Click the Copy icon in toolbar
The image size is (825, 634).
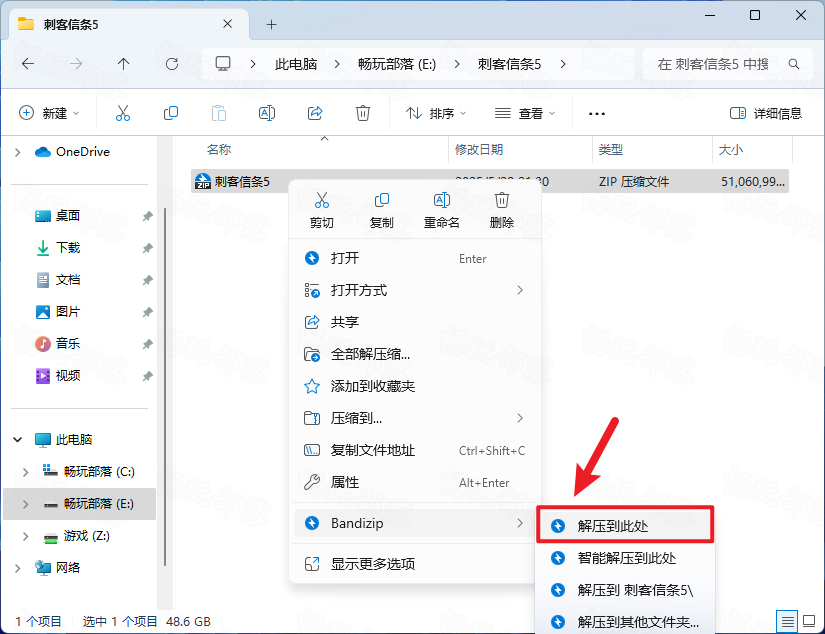pos(171,113)
